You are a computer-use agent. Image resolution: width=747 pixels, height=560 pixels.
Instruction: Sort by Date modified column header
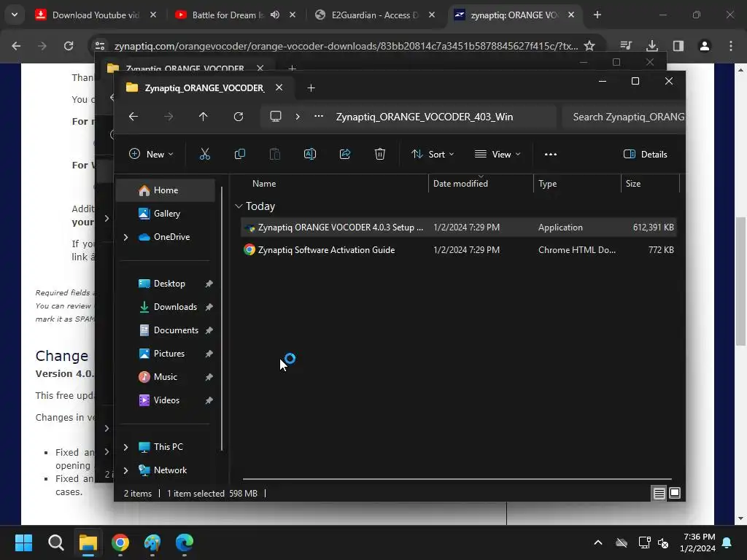pyautogui.click(x=460, y=183)
